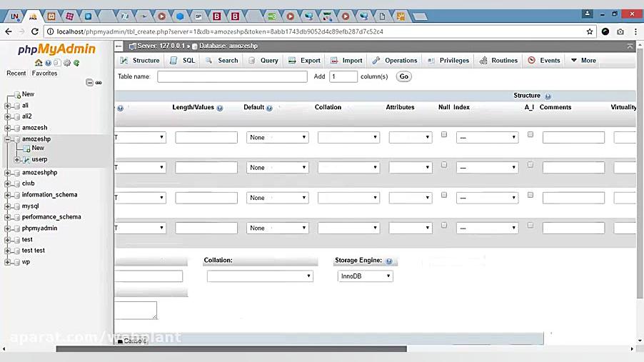Click help icon beside Structure heading

pos(548,96)
